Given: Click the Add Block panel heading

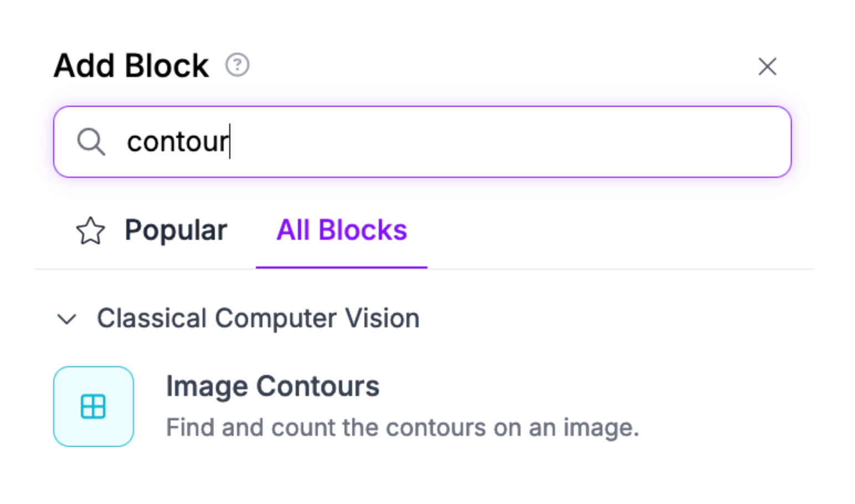Looking at the screenshot, I should [x=131, y=66].
